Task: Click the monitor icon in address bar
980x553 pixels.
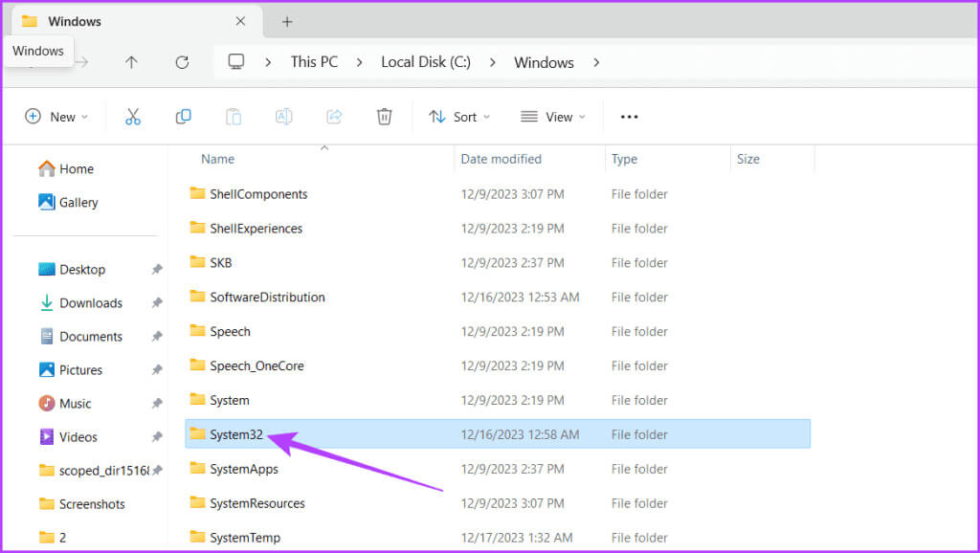Action: [x=235, y=61]
